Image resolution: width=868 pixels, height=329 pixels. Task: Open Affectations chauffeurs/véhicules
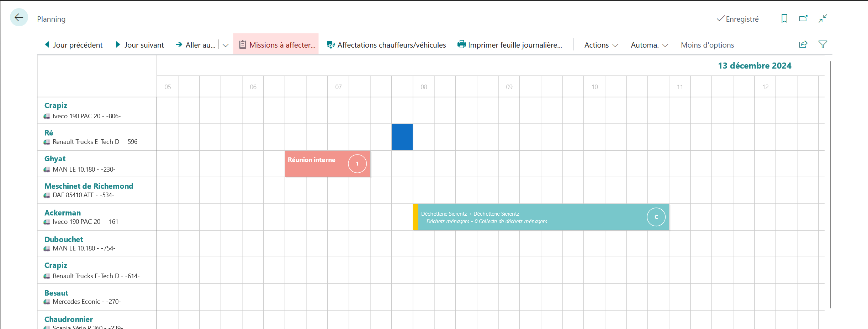386,45
